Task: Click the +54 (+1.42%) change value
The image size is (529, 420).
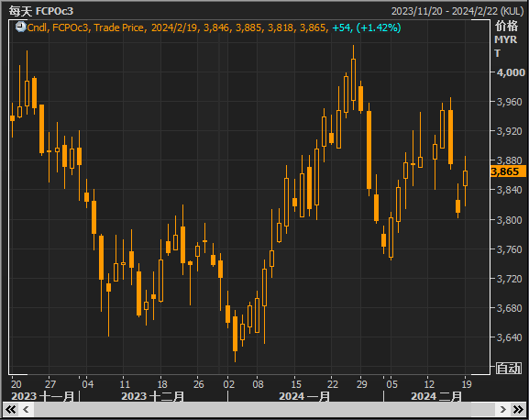Action: coord(367,28)
